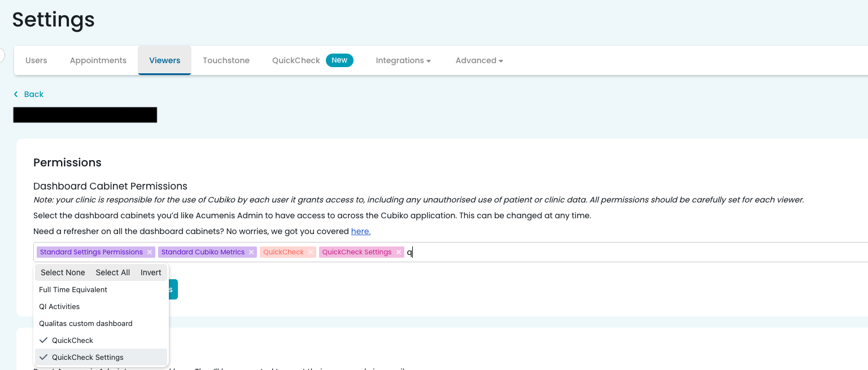The height and width of the screenshot is (370, 868).
Task: Remove the Standard Settings Permissions tag
Action: pyautogui.click(x=149, y=252)
